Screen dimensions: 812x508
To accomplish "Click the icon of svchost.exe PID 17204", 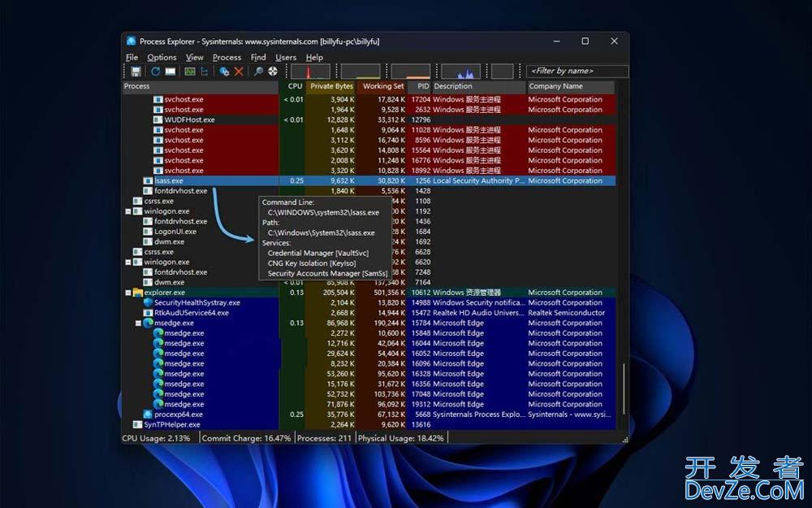I will pyautogui.click(x=158, y=99).
